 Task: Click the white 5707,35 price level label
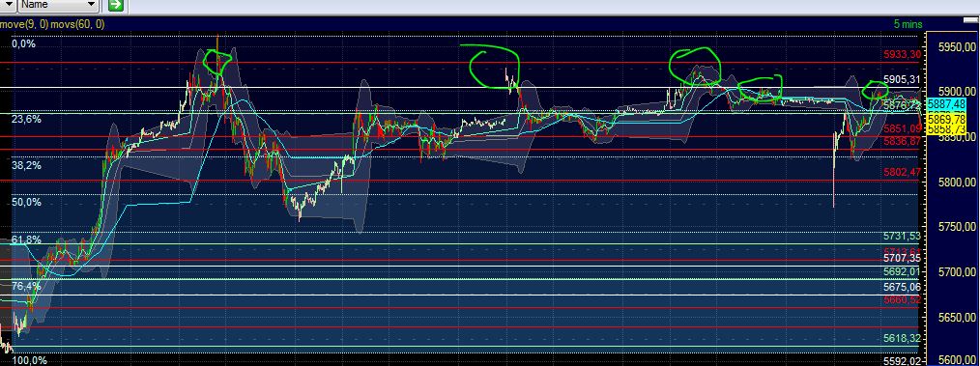point(902,259)
